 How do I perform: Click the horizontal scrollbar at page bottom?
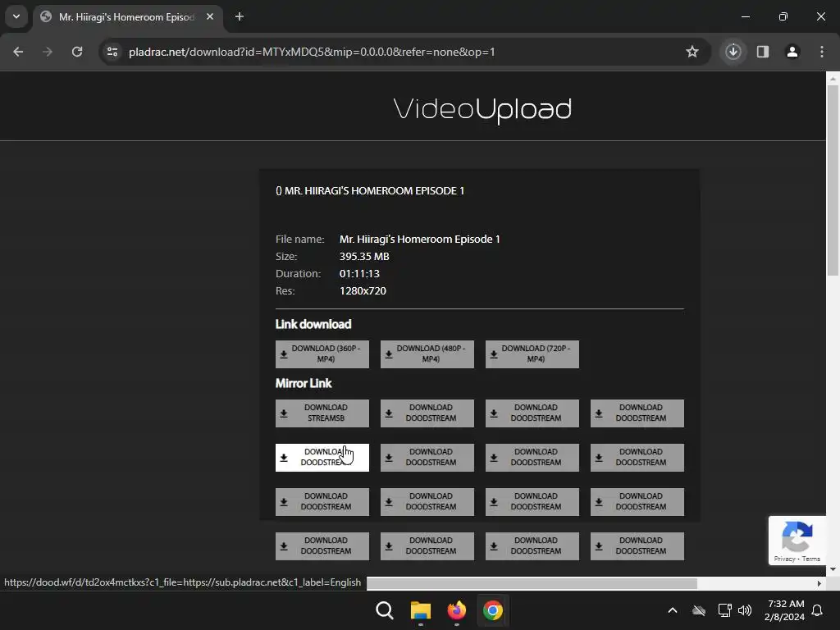click(x=532, y=583)
